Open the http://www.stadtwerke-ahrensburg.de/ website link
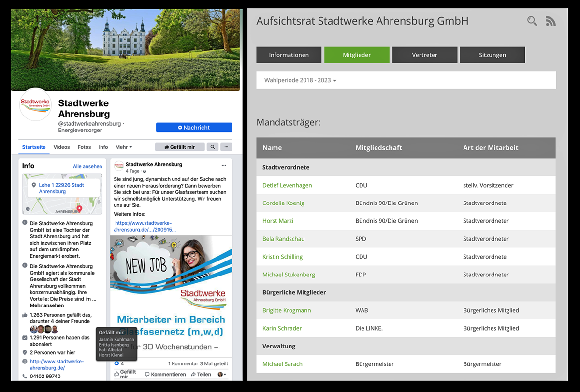Viewport: 580px width, 392px height. [57, 364]
